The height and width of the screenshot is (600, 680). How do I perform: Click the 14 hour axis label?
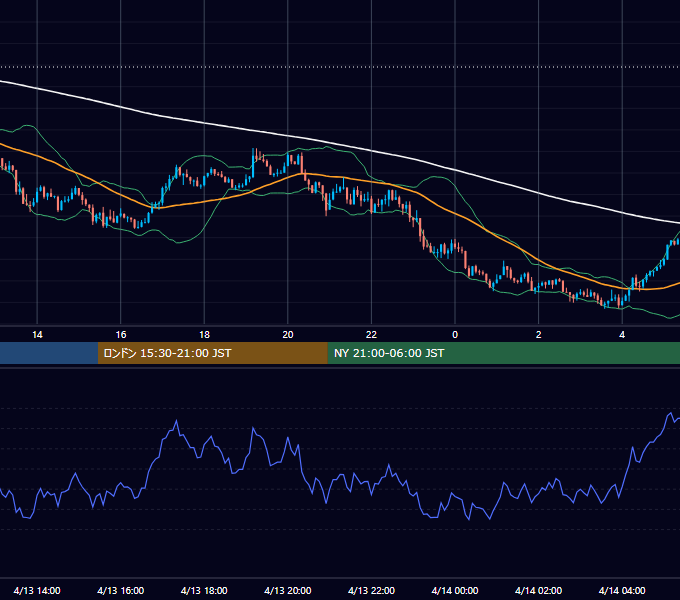[x=37, y=335]
